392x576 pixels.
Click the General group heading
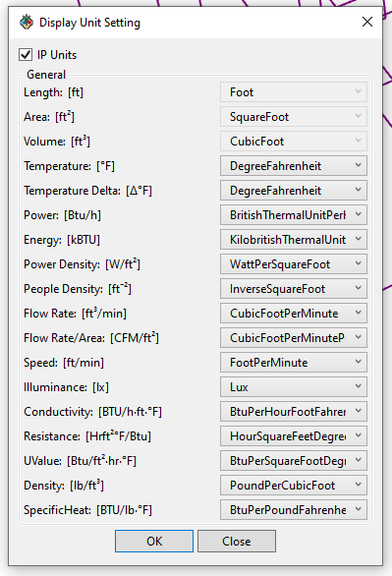click(46, 75)
